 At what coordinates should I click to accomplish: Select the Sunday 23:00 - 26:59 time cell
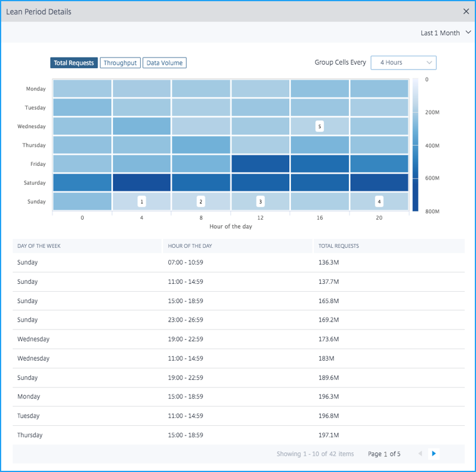click(x=186, y=320)
